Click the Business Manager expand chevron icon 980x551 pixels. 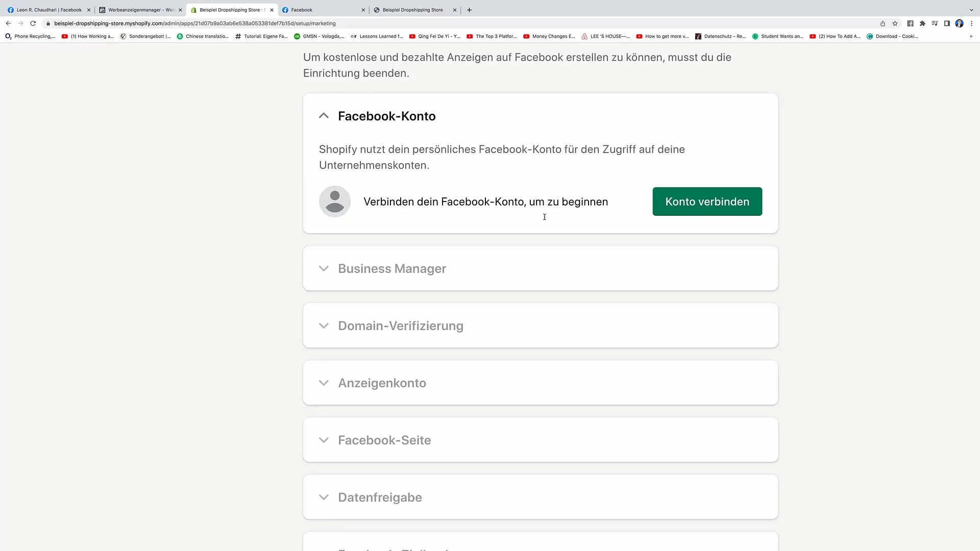pos(323,268)
